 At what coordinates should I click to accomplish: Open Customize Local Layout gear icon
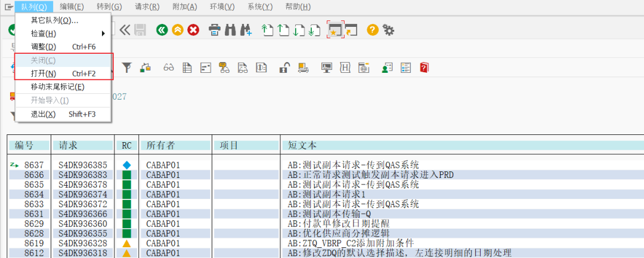(388, 30)
